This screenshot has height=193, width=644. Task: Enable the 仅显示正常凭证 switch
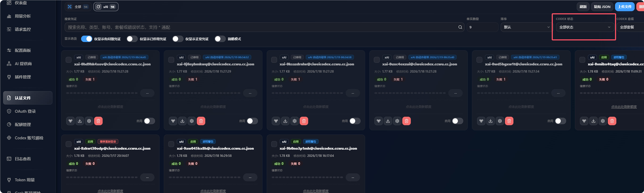point(178,39)
